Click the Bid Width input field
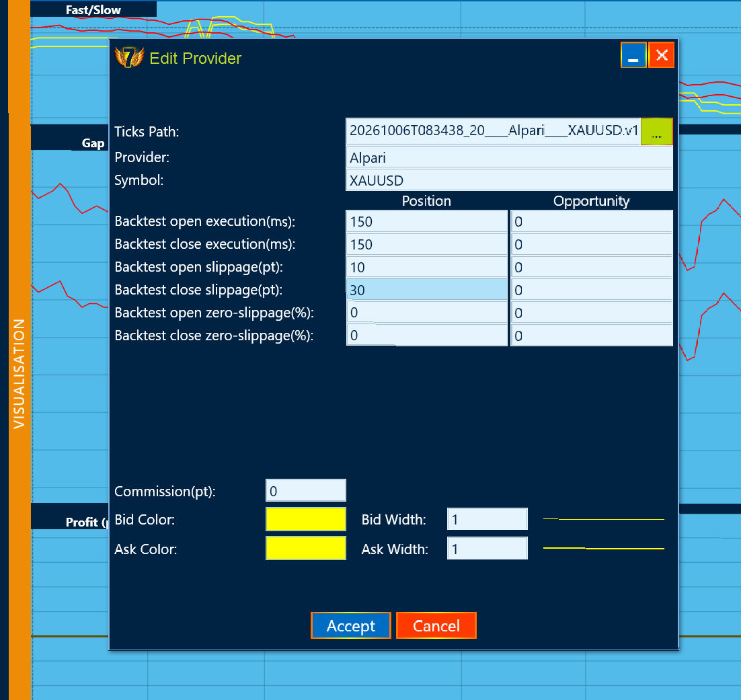This screenshot has height=700, width=741. [x=487, y=519]
